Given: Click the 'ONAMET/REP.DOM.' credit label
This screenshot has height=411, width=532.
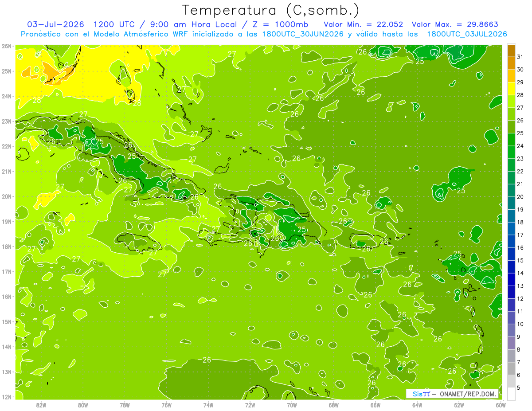Looking at the screenshot, I should [x=467, y=394].
